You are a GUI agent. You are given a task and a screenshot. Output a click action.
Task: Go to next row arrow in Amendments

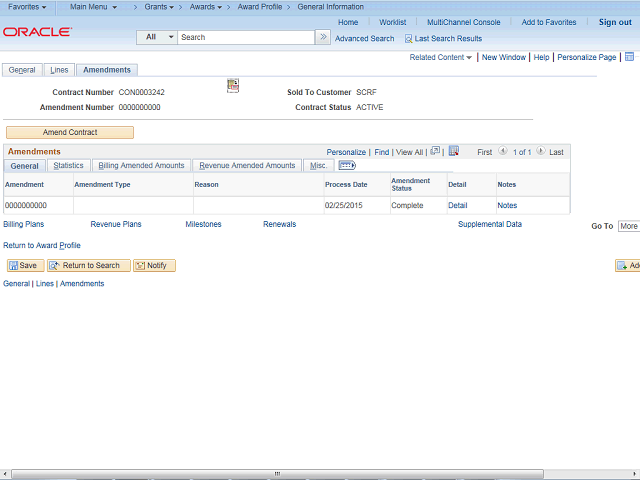(x=540, y=151)
